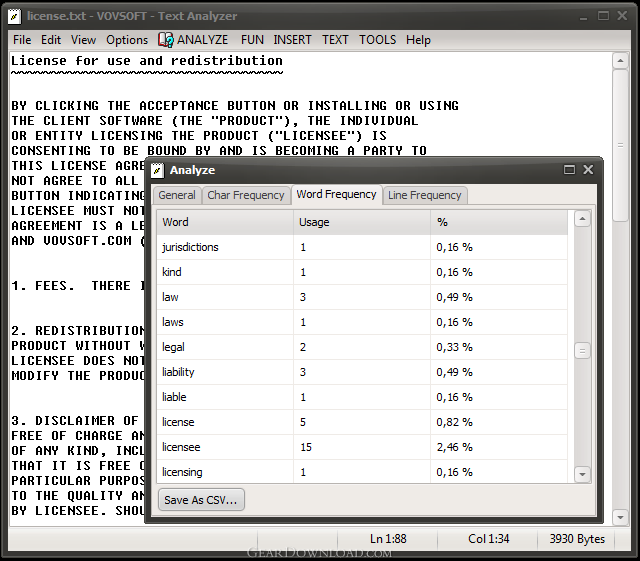Close the Analyze dialog
This screenshot has height=561, width=640.
(588, 169)
